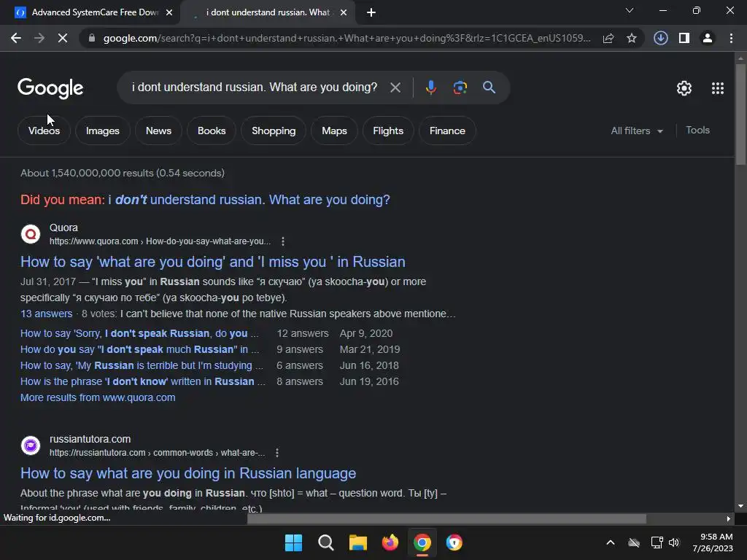
Task: Click the Google logo
Action: pos(50,88)
